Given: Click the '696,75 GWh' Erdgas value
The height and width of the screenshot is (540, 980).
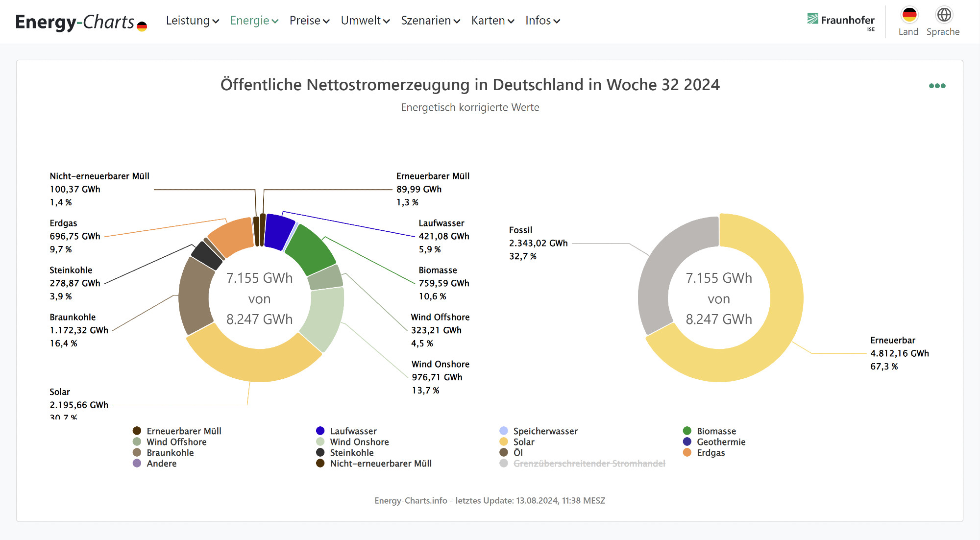Looking at the screenshot, I should 75,236.
